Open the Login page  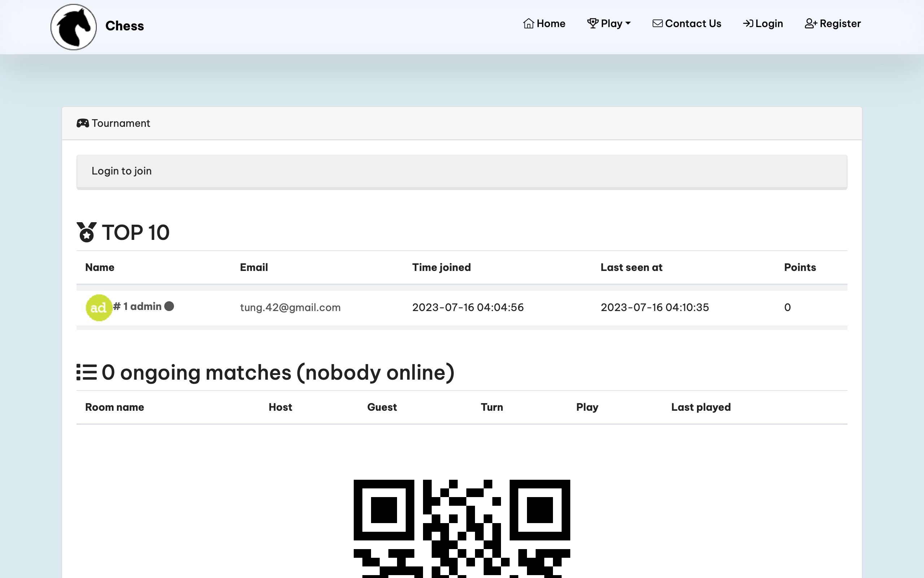coord(763,24)
